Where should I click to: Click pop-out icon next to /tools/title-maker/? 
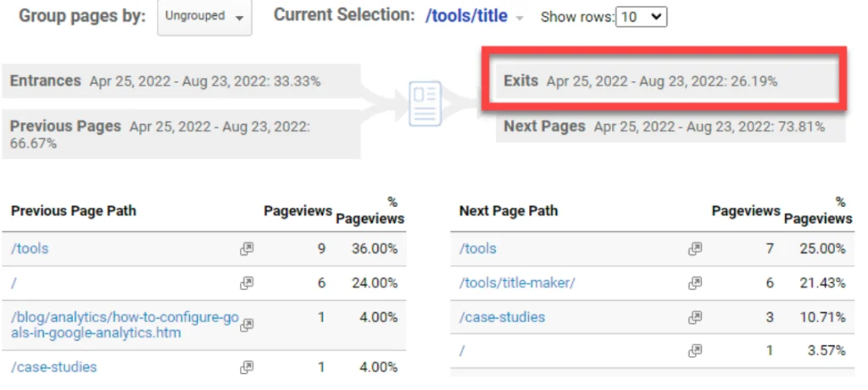pos(695,283)
